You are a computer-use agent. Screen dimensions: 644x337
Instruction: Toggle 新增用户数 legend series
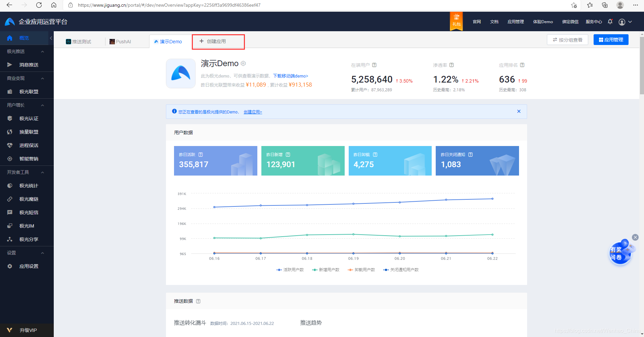[x=326, y=270]
